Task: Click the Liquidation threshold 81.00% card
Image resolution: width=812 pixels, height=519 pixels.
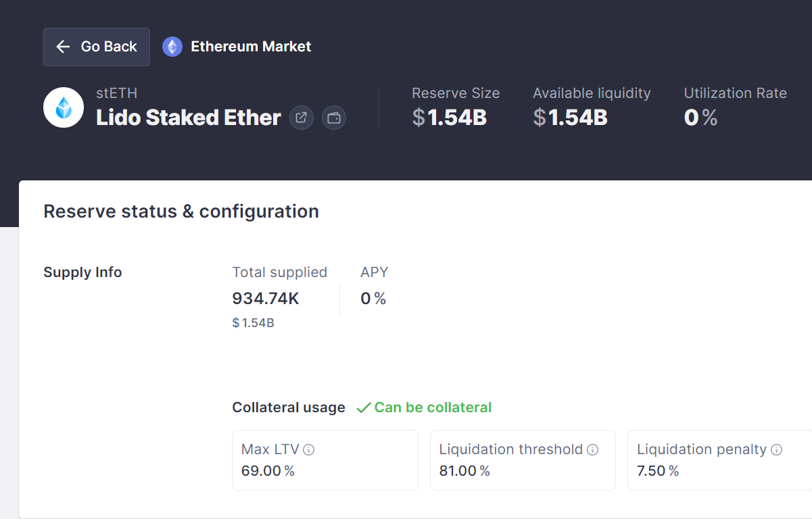Action: click(523, 460)
